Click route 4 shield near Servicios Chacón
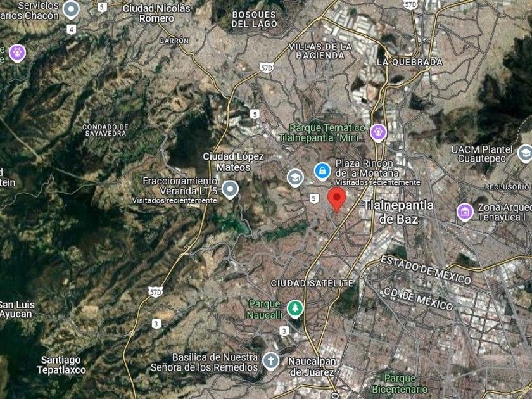Screen dimensions: 532x399 click(71, 30)
